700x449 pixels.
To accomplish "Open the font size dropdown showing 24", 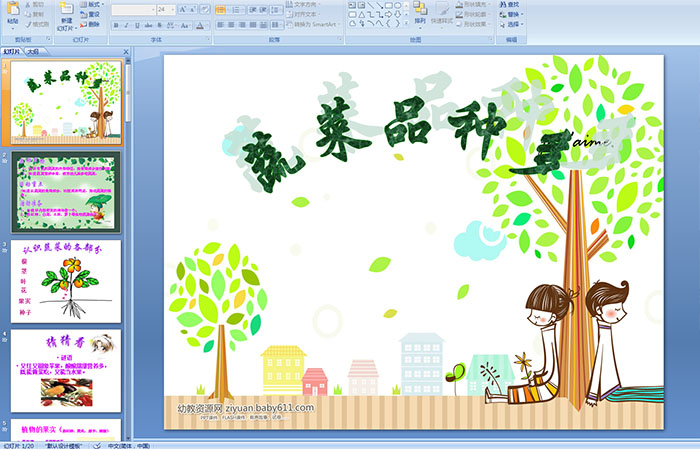I will coord(166,9).
